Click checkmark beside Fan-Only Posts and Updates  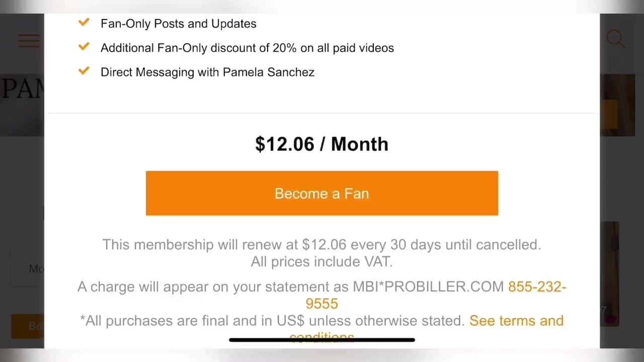pyautogui.click(x=84, y=23)
